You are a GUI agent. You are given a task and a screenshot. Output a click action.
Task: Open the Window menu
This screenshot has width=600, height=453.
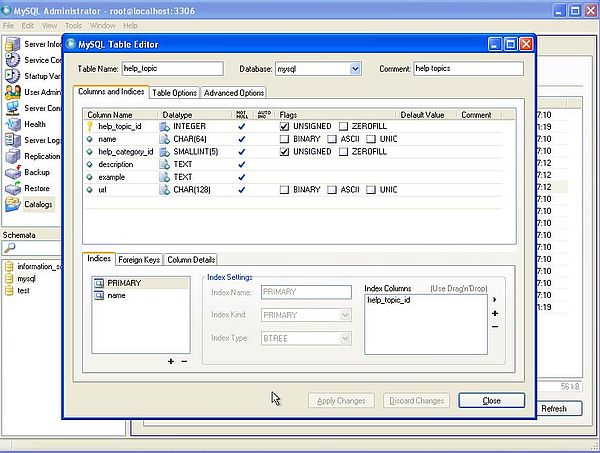coord(103,26)
